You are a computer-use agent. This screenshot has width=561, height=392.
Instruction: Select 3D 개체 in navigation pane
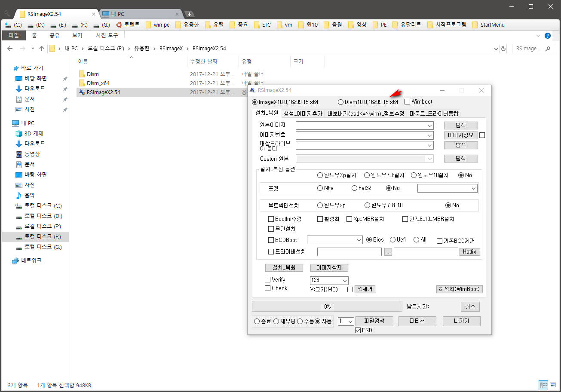point(34,133)
